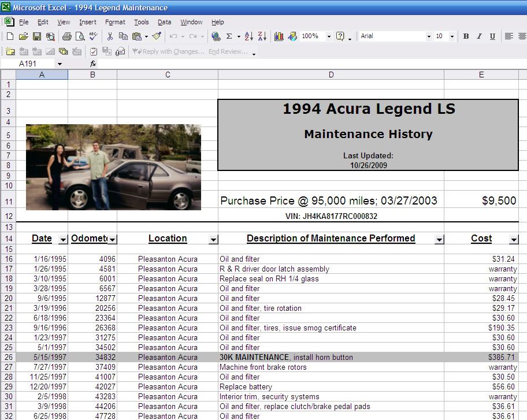Open the Location column filter arrow
The width and height of the screenshot is (527, 420).
click(x=213, y=240)
